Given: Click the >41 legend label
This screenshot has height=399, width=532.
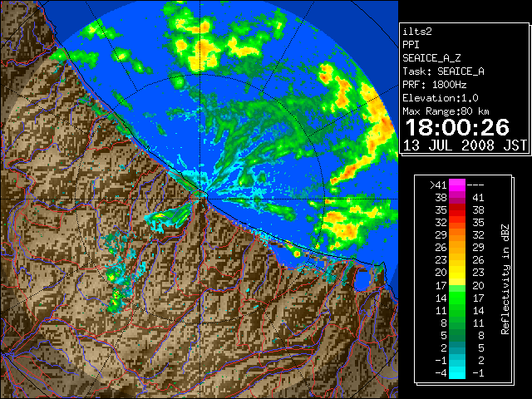Looking at the screenshot, I should (x=438, y=185).
